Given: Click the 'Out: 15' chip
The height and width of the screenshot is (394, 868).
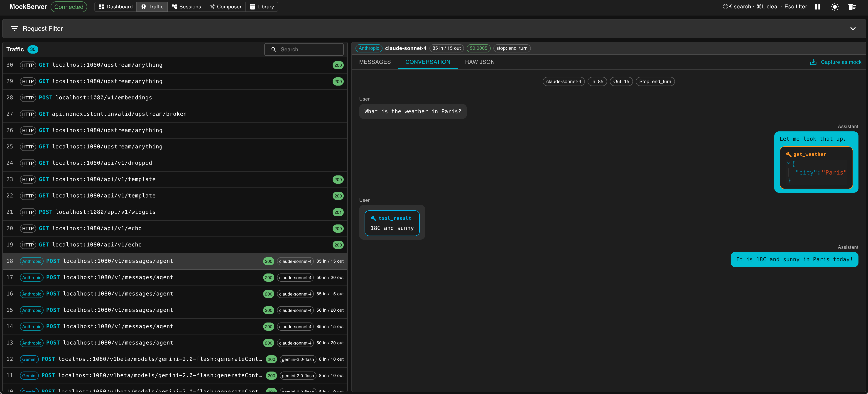Looking at the screenshot, I should coord(621,81).
